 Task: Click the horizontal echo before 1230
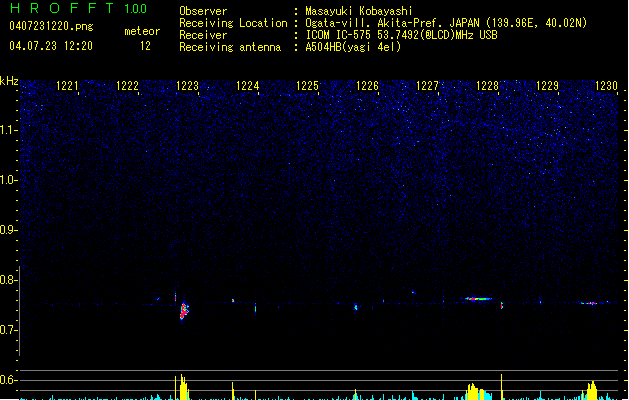(x=590, y=303)
